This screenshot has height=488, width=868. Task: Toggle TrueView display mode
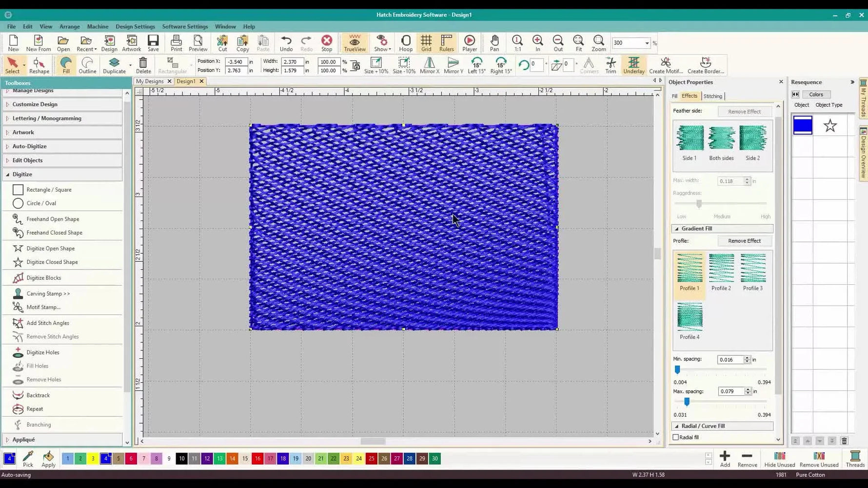tap(354, 43)
